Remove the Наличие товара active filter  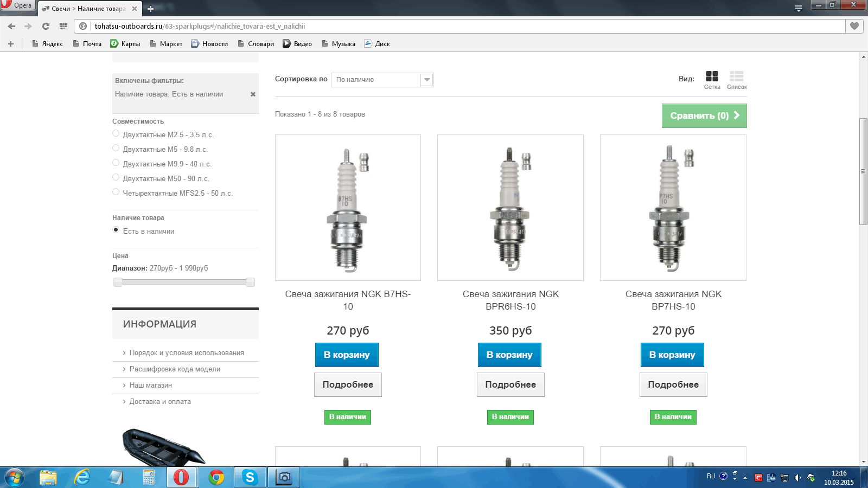(253, 94)
